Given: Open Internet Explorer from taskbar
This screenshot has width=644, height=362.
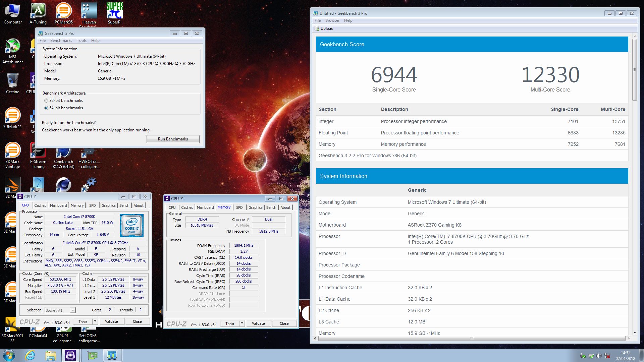Looking at the screenshot, I should coord(30,355).
